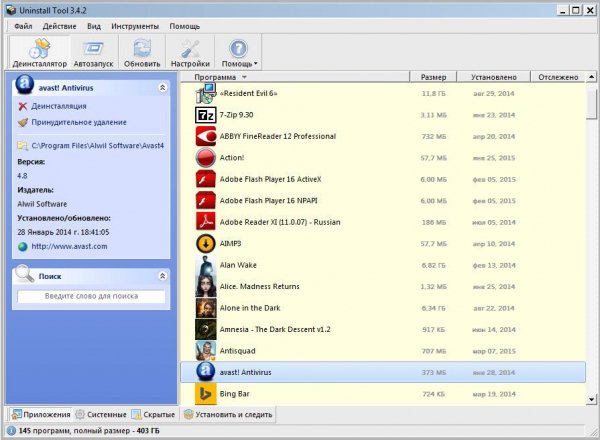Click the search input field
Image resolution: width=600 pixels, height=440 pixels.
coord(91,296)
